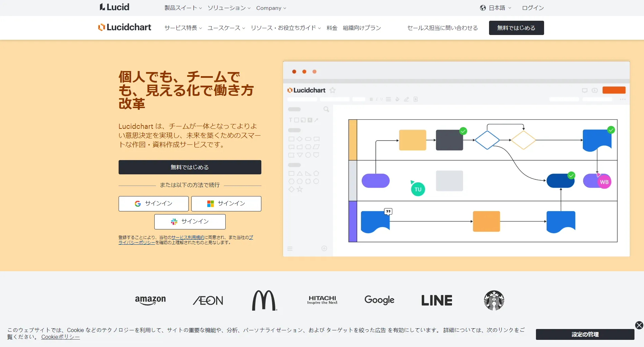This screenshot has width=644, height=347.
Task: Click the Google sign-in button
Action: pyautogui.click(x=153, y=204)
